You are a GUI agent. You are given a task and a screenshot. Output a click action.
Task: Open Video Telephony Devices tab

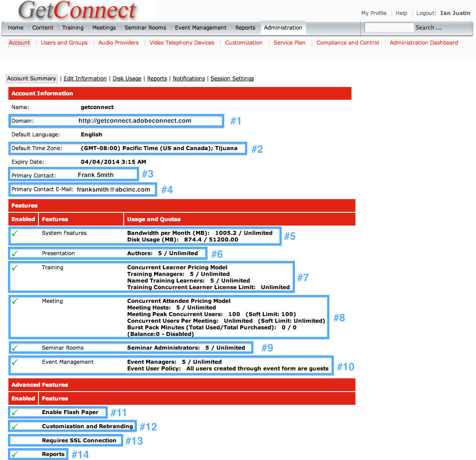pyautogui.click(x=181, y=43)
